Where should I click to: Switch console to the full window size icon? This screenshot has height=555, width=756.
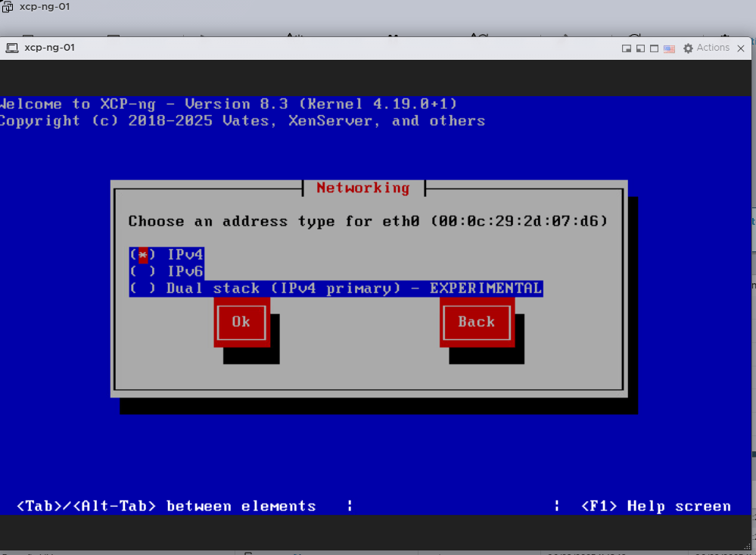coord(655,48)
